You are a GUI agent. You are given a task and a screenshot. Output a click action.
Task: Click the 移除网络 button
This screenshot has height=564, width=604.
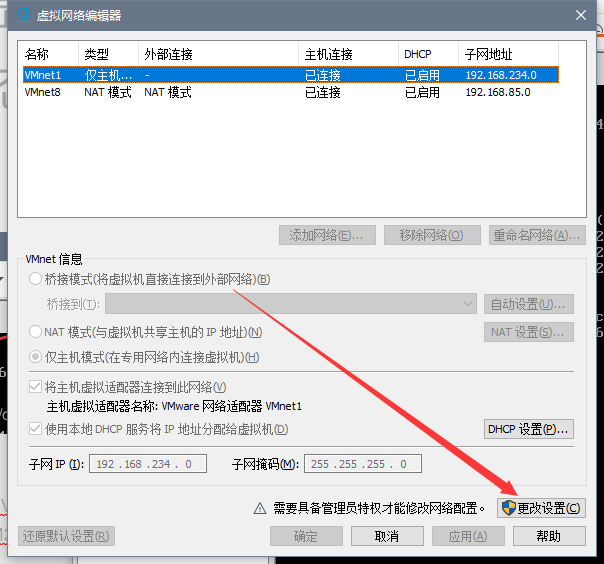pyautogui.click(x=432, y=235)
